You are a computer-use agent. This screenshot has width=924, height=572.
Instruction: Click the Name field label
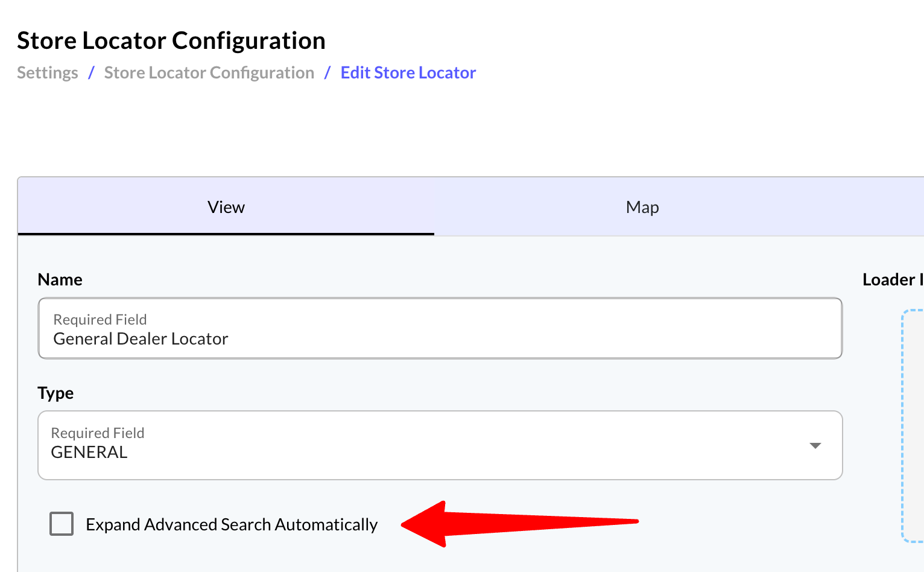[x=60, y=279]
